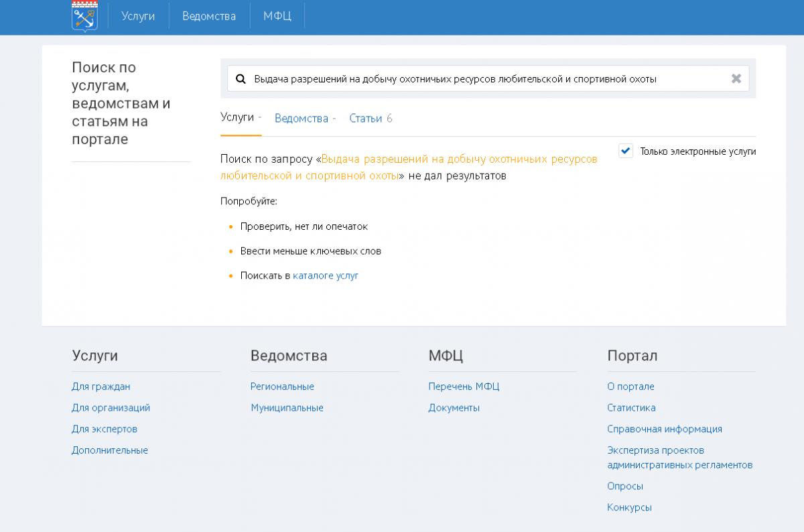
Task: Clear the search query with the X icon
Action: pyautogui.click(x=736, y=79)
